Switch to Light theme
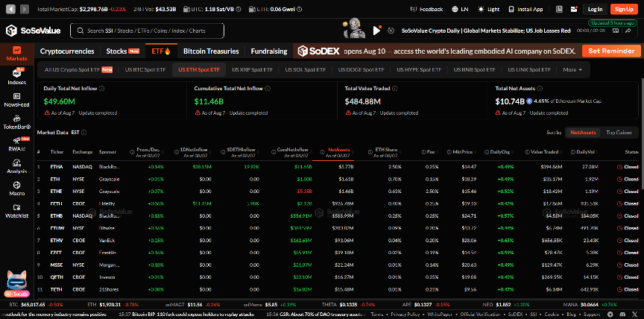 (489, 9)
